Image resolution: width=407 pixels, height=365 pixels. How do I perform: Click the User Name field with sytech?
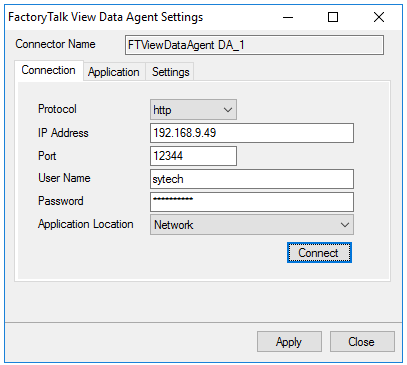(x=252, y=179)
